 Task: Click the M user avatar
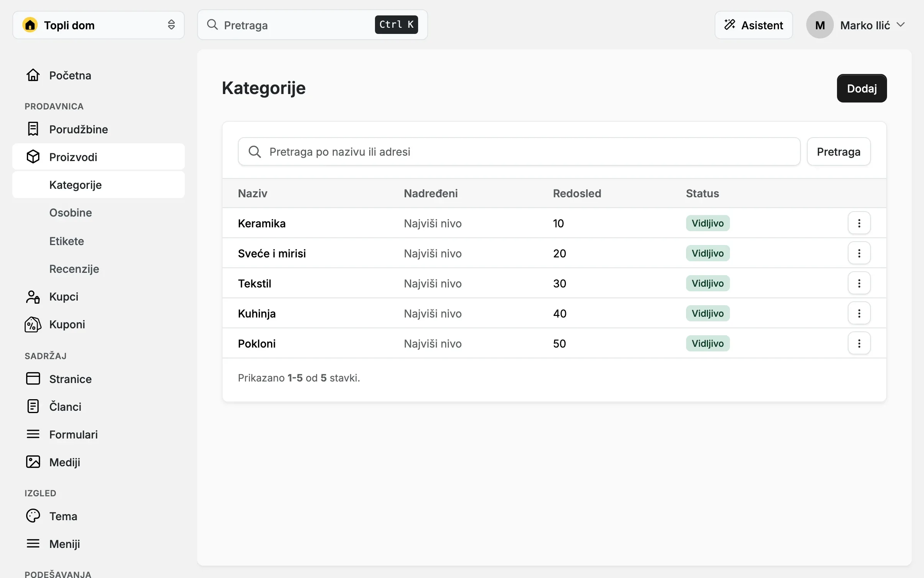(x=820, y=25)
